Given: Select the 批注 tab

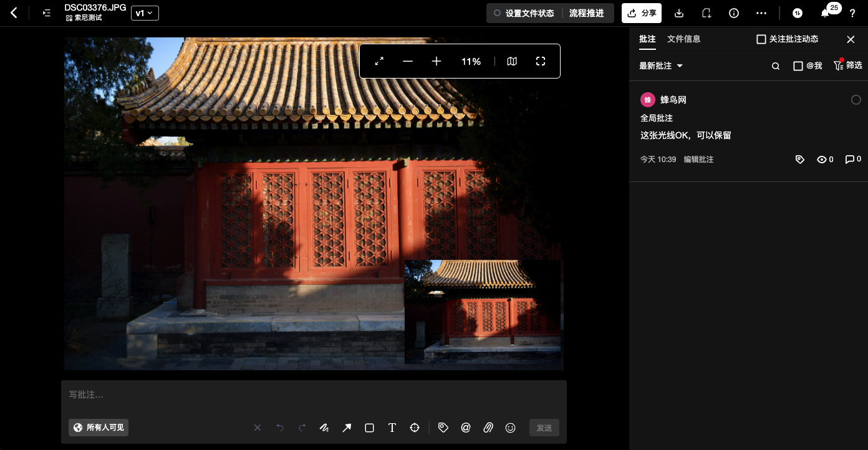Looking at the screenshot, I should pyautogui.click(x=647, y=39).
